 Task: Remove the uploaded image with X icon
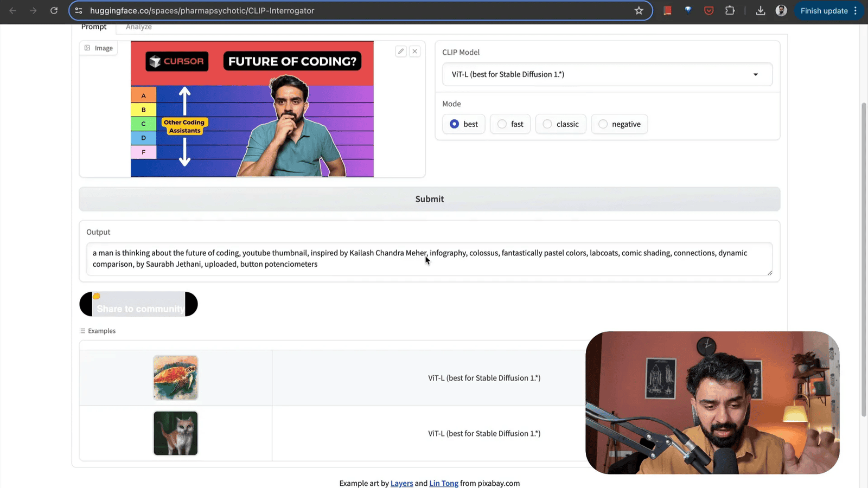click(414, 51)
